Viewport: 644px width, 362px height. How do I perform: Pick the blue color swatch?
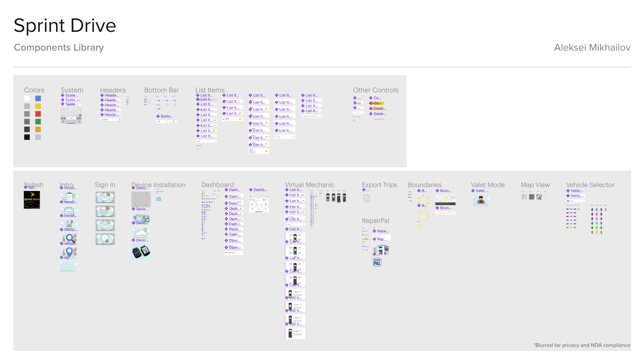point(38,98)
